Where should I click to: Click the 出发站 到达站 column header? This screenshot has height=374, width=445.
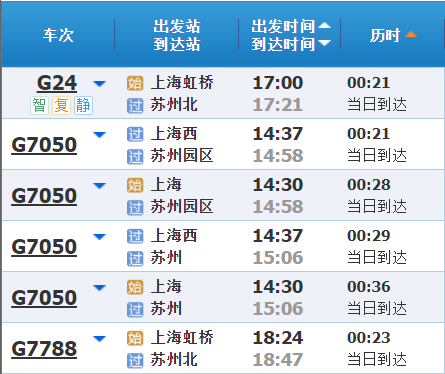point(177,35)
